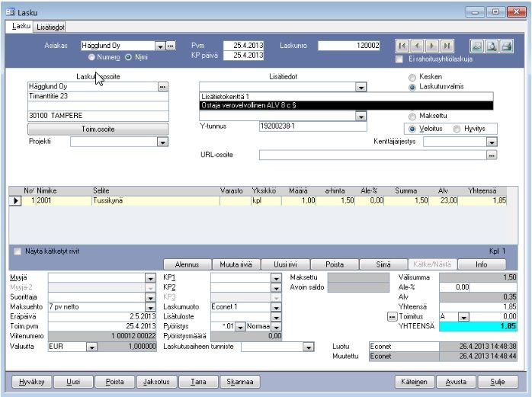Expand the Projekti dropdown
The width and height of the screenshot is (532, 397).
(162, 142)
